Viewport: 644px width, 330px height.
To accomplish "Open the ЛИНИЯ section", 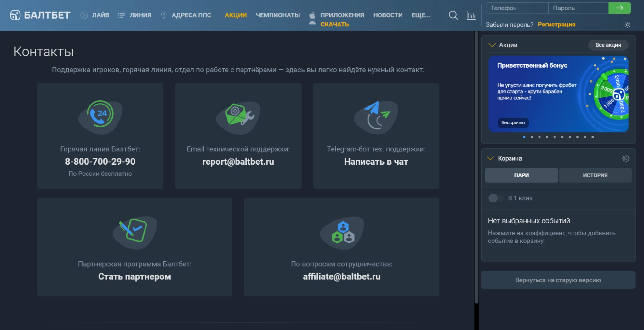I will click(x=140, y=15).
